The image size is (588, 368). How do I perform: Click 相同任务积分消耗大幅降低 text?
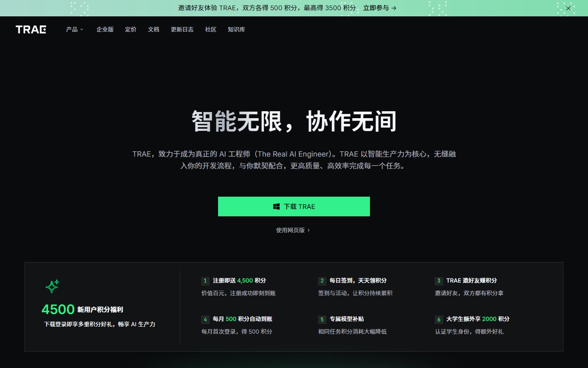click(352, 332)
